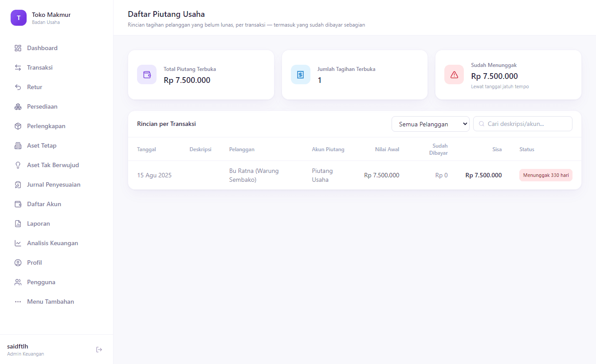Click the Piutang Usaha account cell

pos(322,175)
